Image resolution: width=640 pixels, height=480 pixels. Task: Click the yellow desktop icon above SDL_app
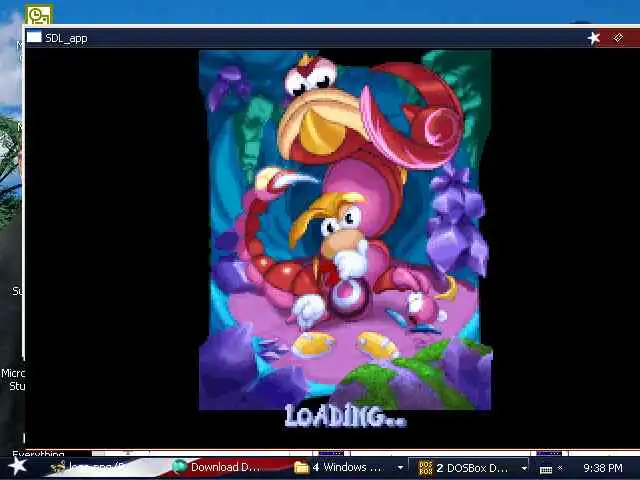(x=39, y=15)
